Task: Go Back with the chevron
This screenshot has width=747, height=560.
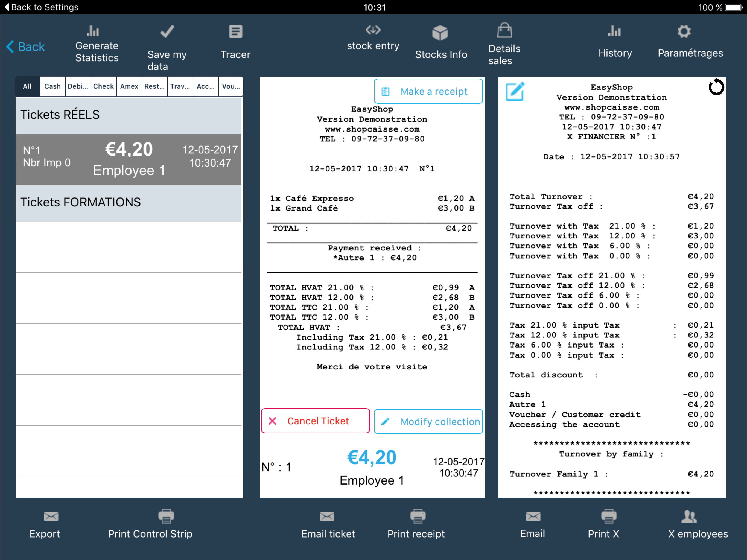Action: coord(25,46)
